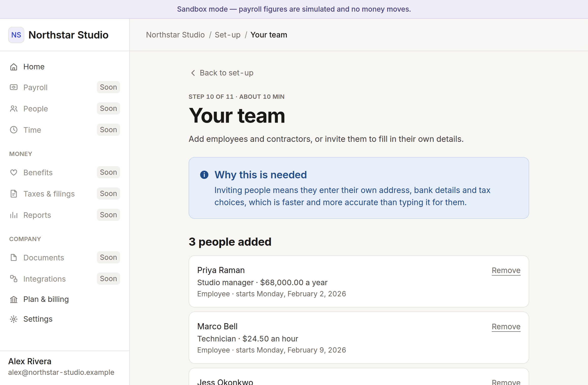Click the Documents file icon
This screenshot has height=385, width=588.
coord(14,258)
